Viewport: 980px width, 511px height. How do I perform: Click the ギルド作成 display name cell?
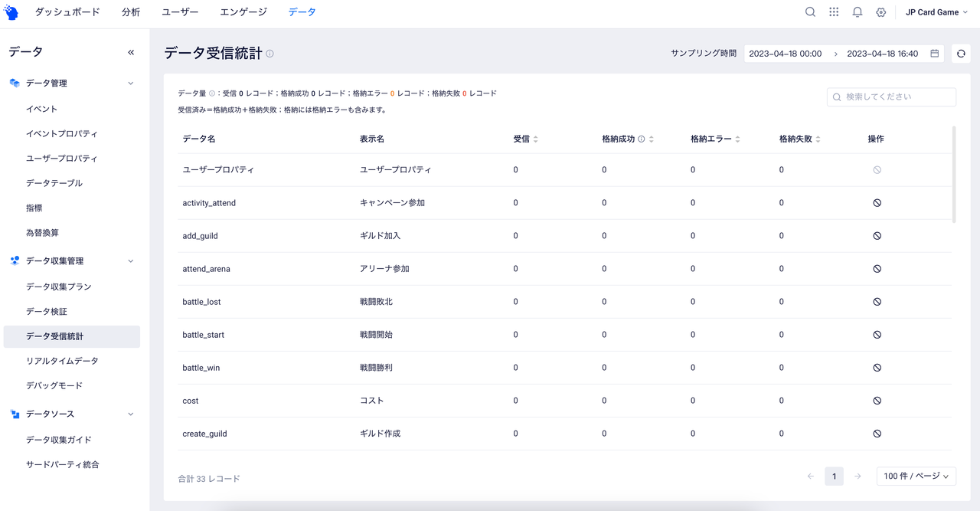pyautogui.click(x=380, y=434)
